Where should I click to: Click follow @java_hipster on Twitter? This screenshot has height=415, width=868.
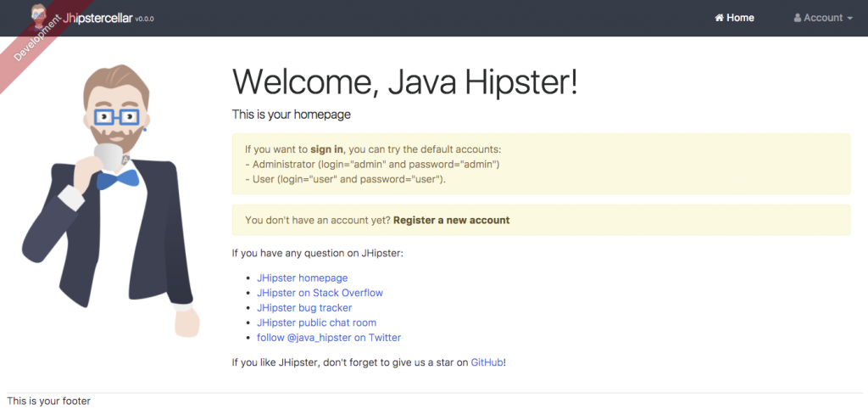point(329,337)
